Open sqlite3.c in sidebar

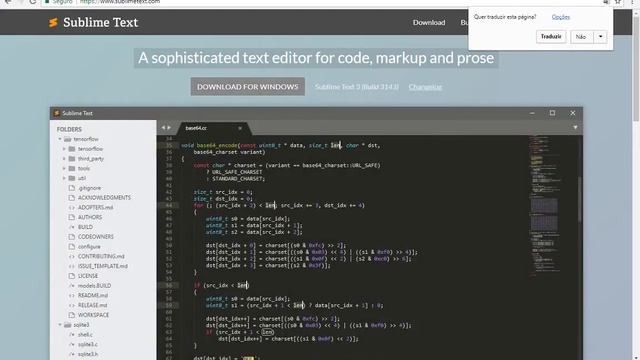[88, 344]
